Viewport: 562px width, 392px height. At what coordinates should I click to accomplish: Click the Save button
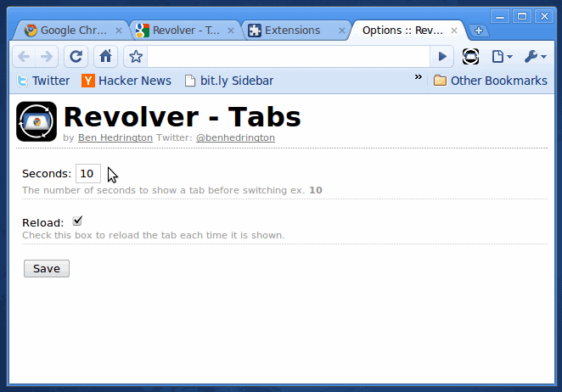click(x=47, y=269)
